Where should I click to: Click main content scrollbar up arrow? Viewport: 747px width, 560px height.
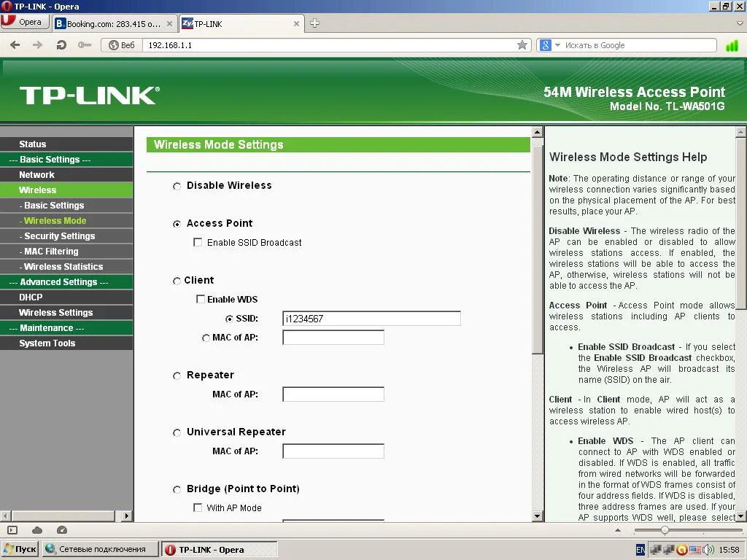[x=538, y=132]
